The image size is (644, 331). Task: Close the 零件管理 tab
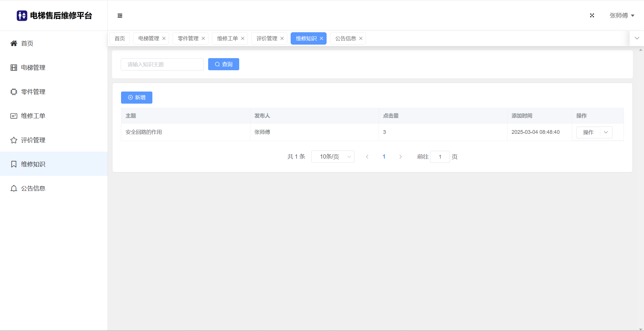click(203, 39)
